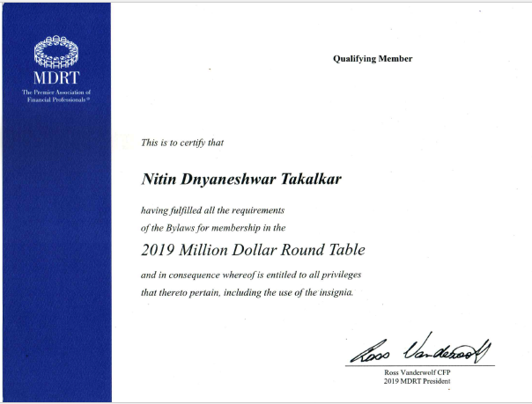Viewport: 532px width, 404px height.
Task: Select the 'that thereto pertain' closing line
Action: pyautogui.click(x=247, y=292)
